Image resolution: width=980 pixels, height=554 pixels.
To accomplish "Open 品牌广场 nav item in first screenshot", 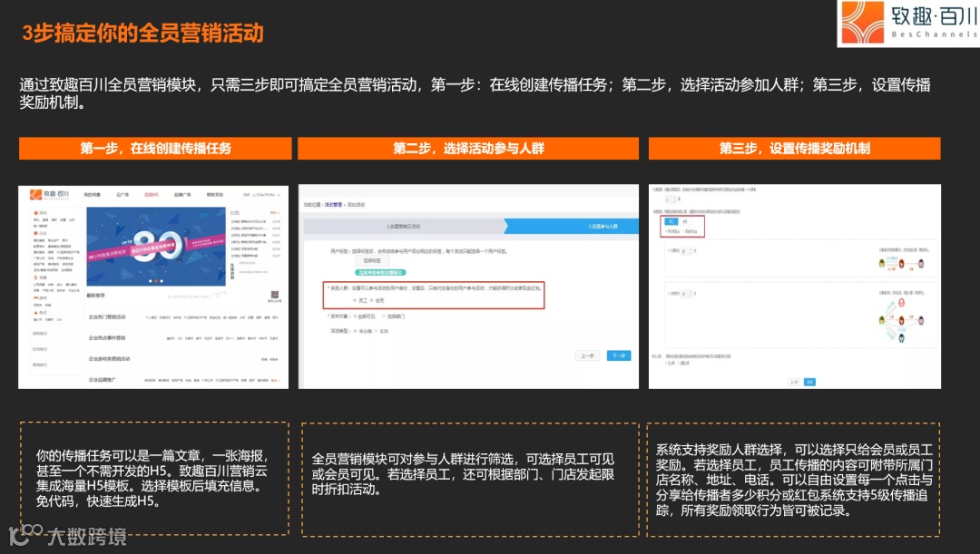I will click(x=182, y=195).
